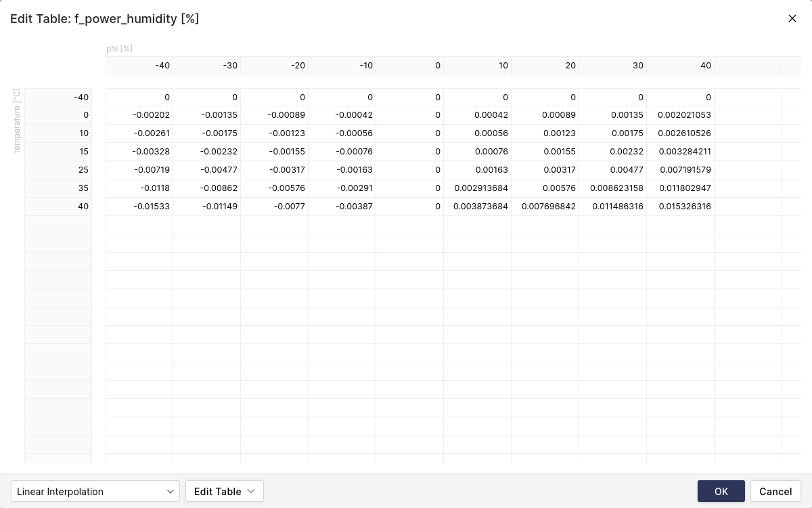Click the temperature row header 25

58,170
